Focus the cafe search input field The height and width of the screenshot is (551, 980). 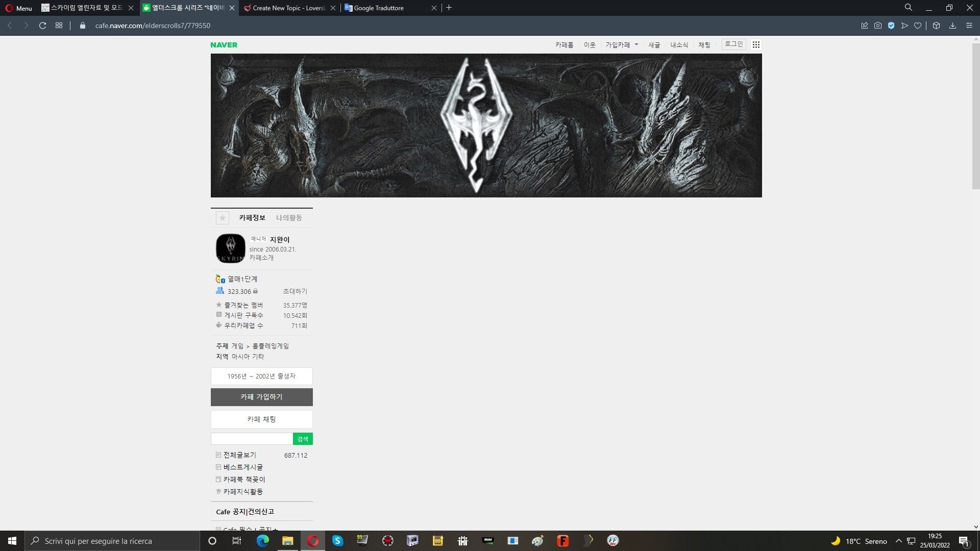point(252,439)
